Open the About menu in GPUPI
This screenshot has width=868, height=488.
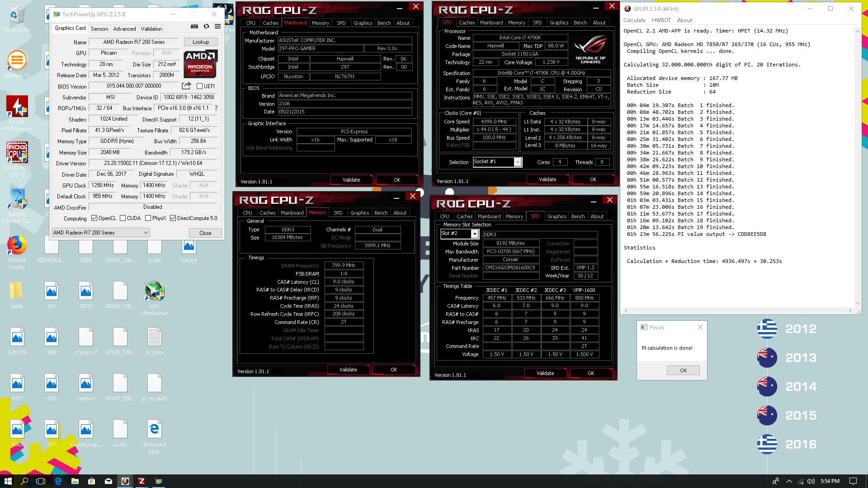click(x=684, y=20)
